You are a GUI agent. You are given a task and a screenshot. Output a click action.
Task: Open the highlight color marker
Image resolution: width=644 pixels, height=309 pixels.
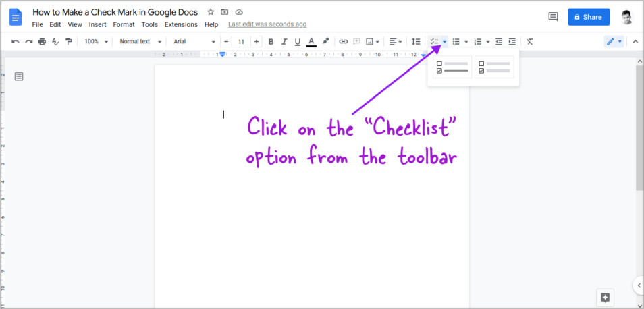325,41
